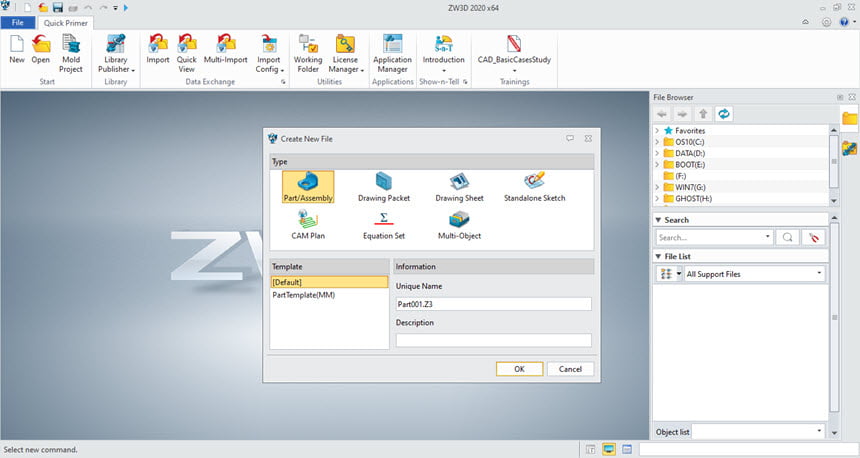860x458 pixels.
Task: Open the File menu tab
Action: tap(18, 22)
